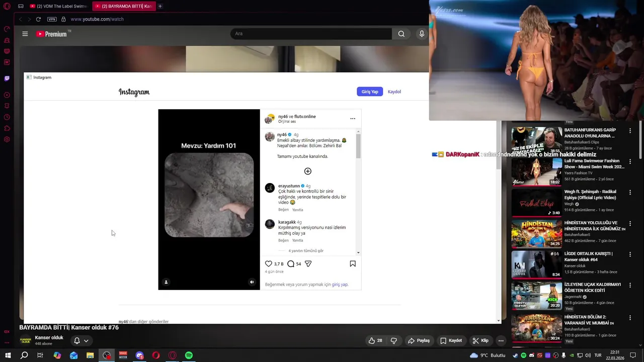Open options for BATUHANFURKAN5 GARİP video
Viewport: 644px width, 362px height.
(630, 131)
